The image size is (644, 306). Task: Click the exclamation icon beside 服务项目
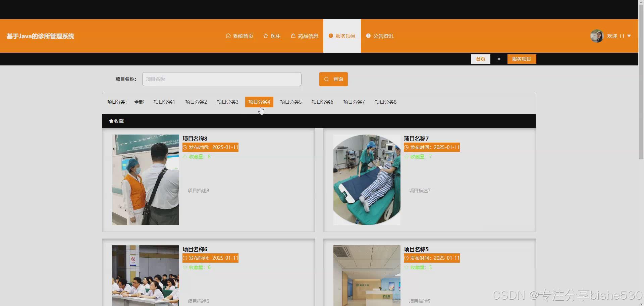tap(331, 36)
